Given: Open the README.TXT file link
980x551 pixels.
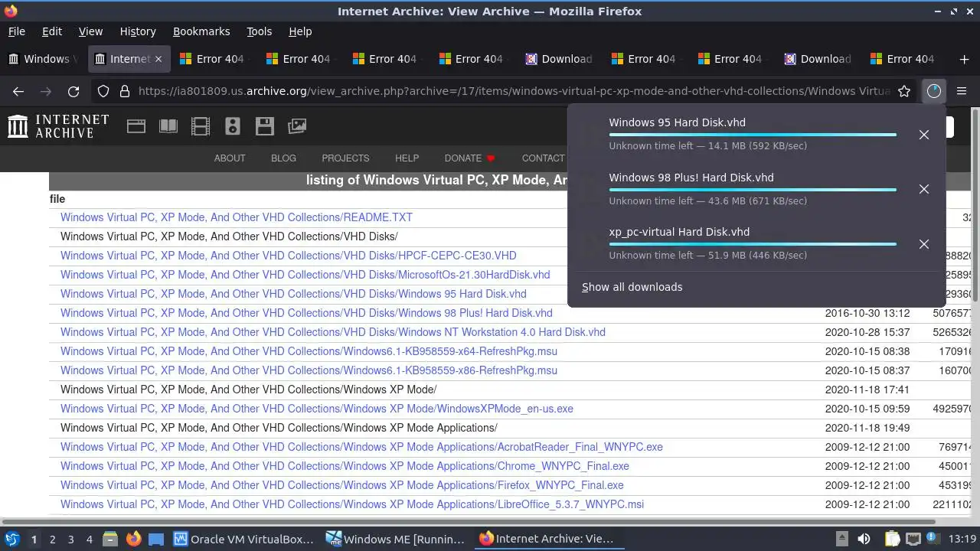Looking at the screenshot, I should point(237,217).
